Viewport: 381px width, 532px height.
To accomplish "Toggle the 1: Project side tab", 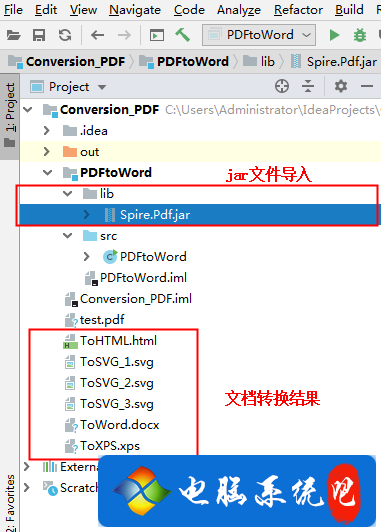I will click(x=10, y=116).
